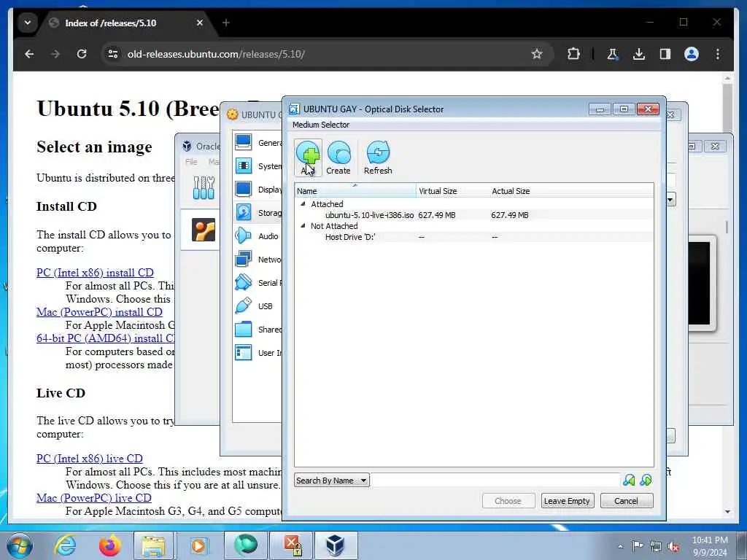Open the Audio settings category
This screenshot has width=747, height=560.
(258, 236)
